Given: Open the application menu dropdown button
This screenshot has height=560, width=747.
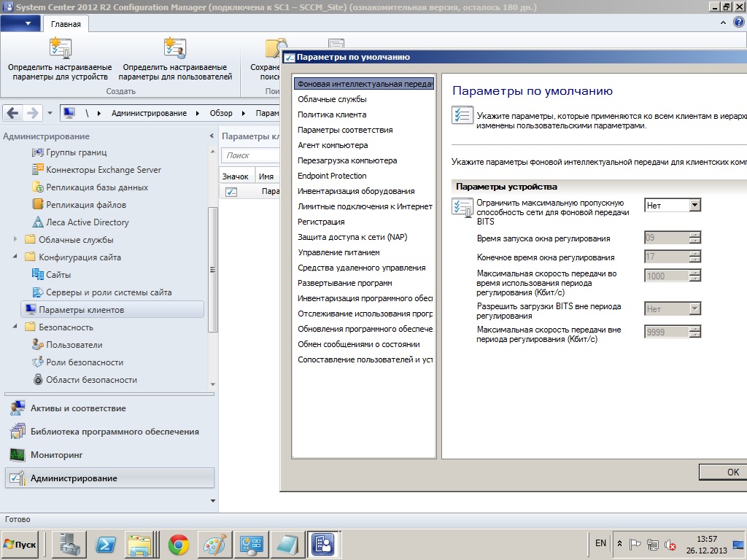Looking at the screenshot, I should click(20, 23).
